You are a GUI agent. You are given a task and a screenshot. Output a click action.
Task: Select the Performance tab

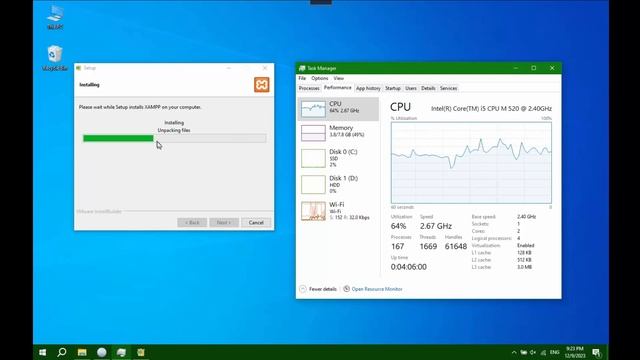(x=338, y=88)
